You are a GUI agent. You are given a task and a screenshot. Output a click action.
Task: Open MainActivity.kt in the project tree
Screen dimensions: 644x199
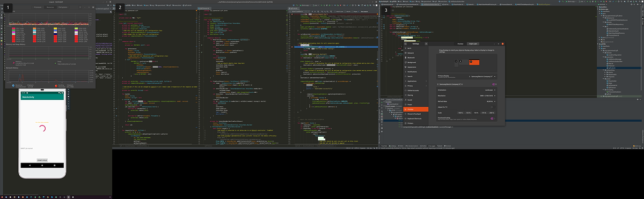(x=614, y=31)
